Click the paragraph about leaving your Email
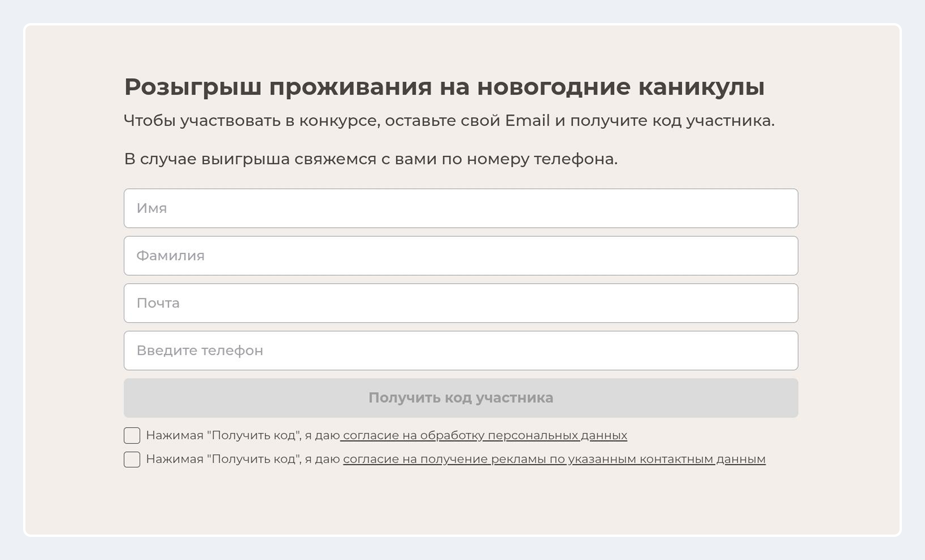Viewport: 925px width, 560px height. 449,121
